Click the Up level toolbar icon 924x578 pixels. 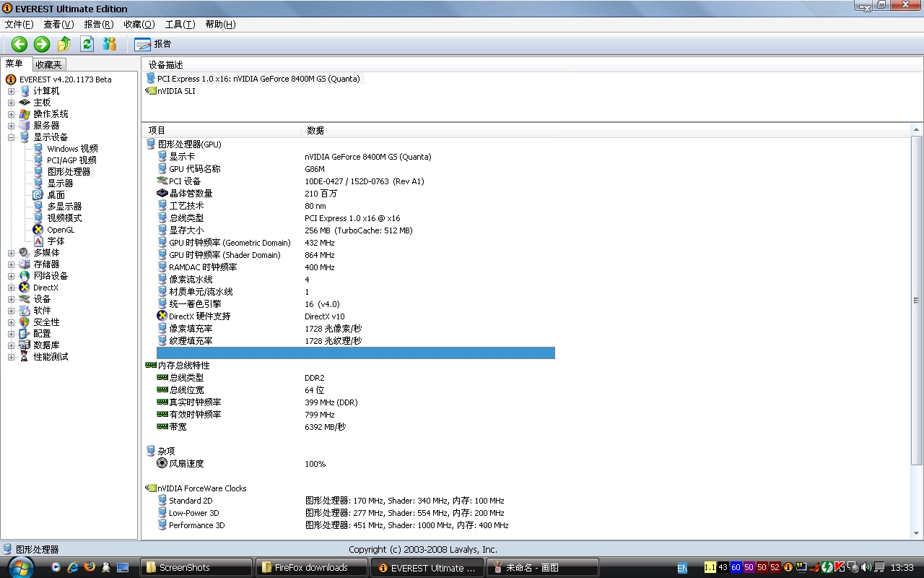[64, 44]
